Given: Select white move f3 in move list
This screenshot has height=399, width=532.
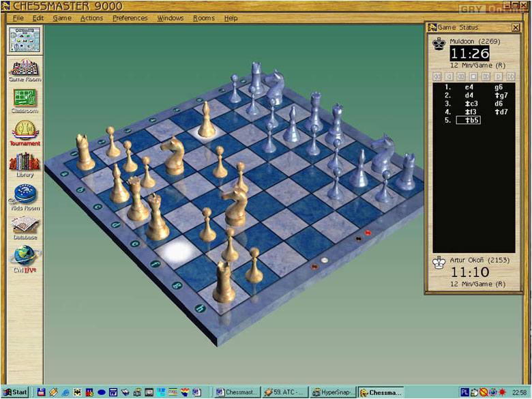Looking at the screenshot, I should 471,112.
